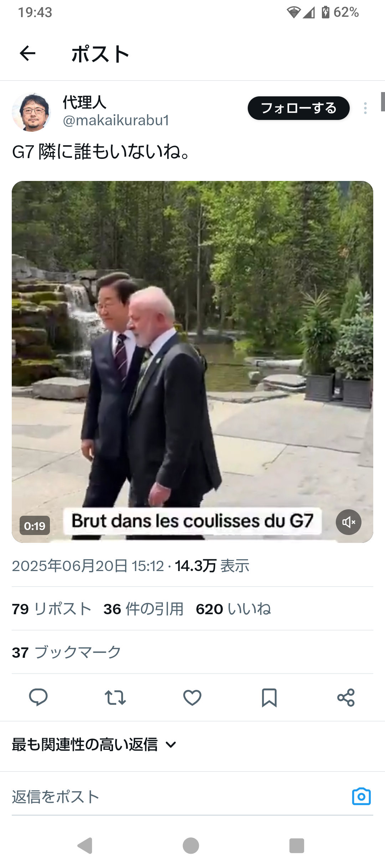Tap the Android home navigation button
Screen dimensions: 385x868
point(191,846)
